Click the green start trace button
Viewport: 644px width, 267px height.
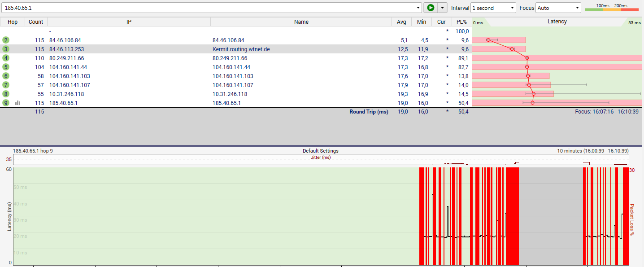(431, 8)
